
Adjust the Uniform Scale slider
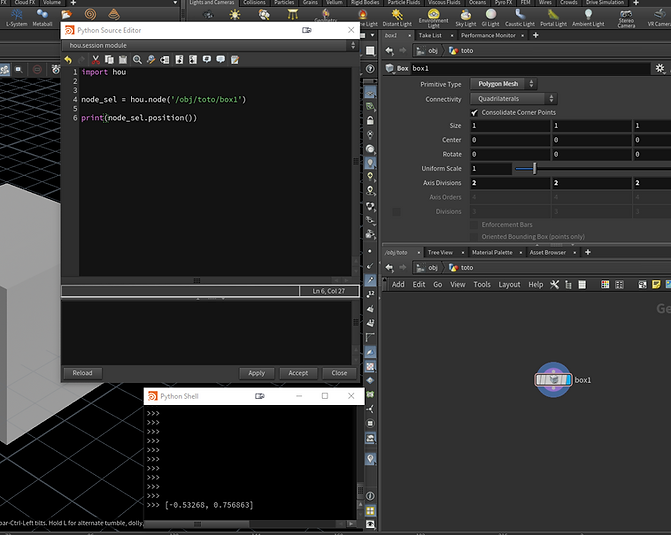coord(534,169)
